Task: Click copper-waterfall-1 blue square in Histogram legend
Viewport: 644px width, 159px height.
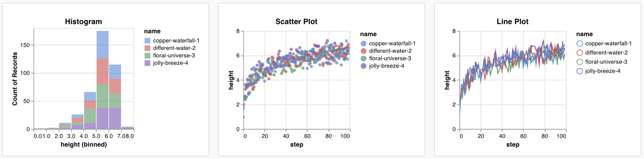Action: click(x=147, y=41)
